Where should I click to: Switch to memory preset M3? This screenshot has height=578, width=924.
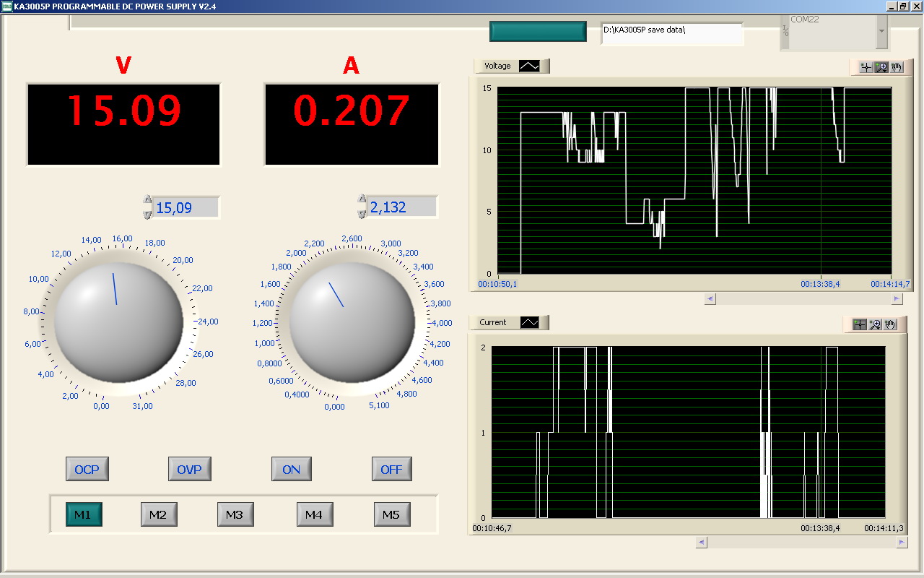[235, 514]
